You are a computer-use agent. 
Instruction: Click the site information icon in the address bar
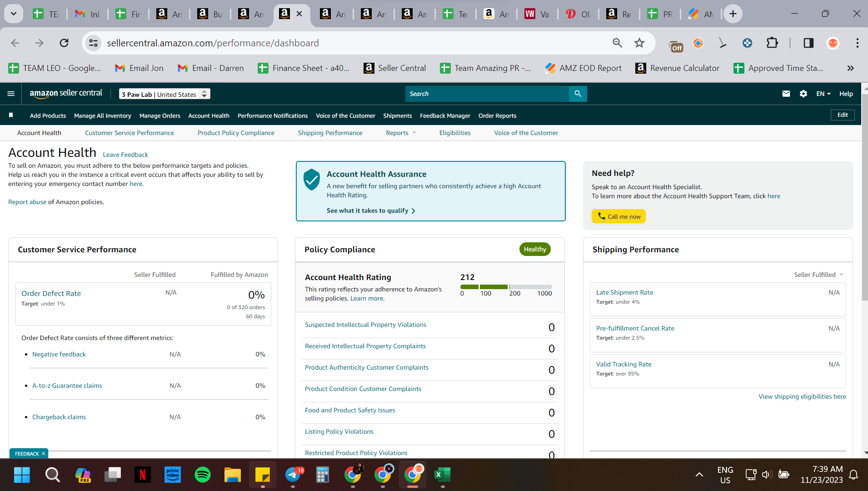coord(93,43)
